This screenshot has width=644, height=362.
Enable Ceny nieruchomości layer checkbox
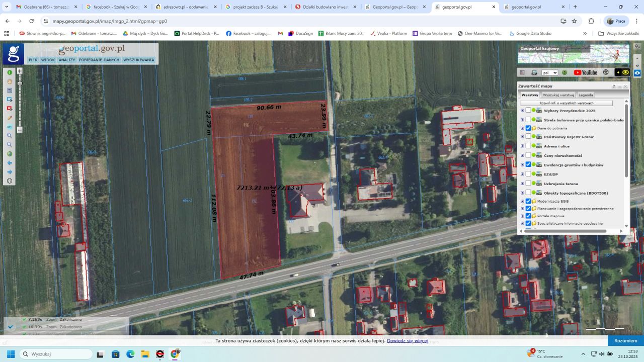click(x=528, y=155)
